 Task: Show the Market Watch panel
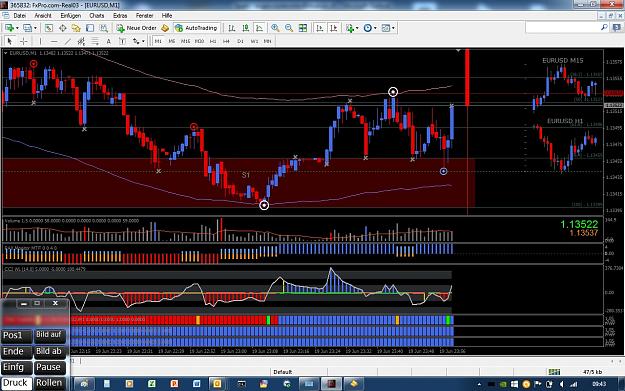point(49,28)
